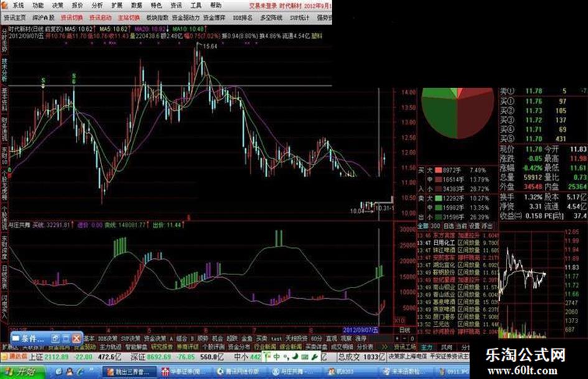Click the 资讯主页 toolbar button
The image size is (588, 379).
click(x=15, y=17)
